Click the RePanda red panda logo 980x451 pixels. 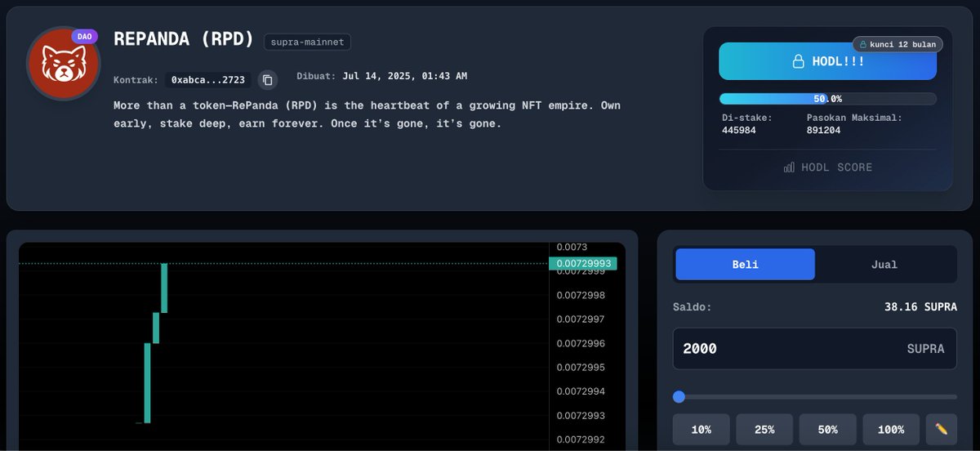coord(64,63)
